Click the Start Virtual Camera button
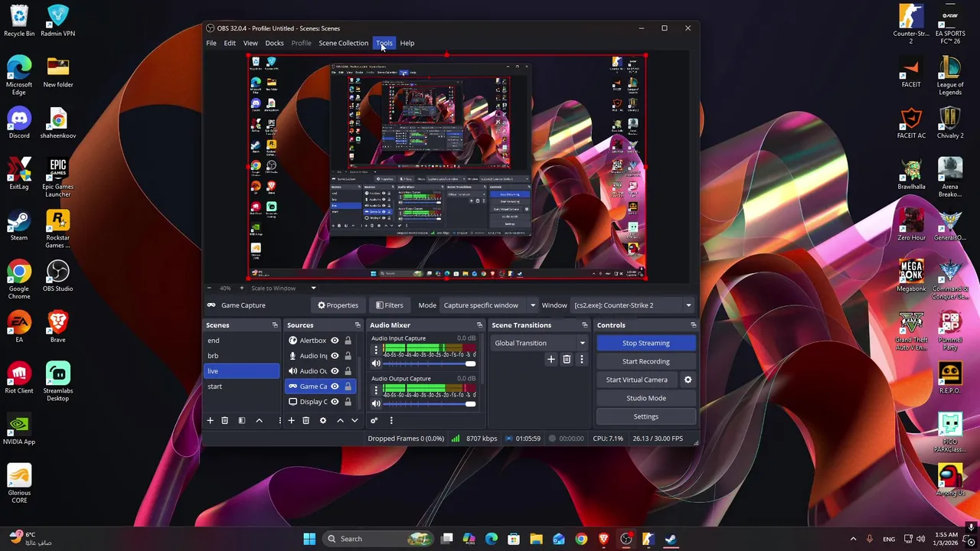The width and height of the screenshot is (980, 551). coord(637,380)
